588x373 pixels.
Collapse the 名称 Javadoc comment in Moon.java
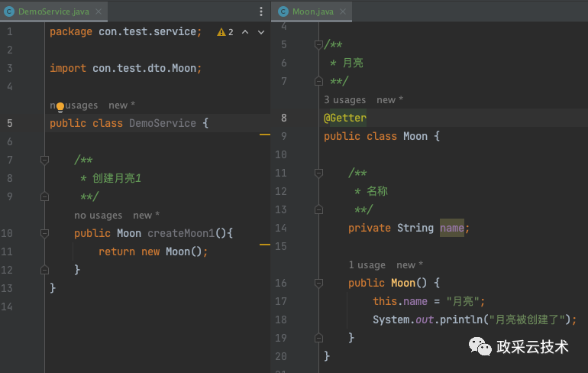(318, 174)
